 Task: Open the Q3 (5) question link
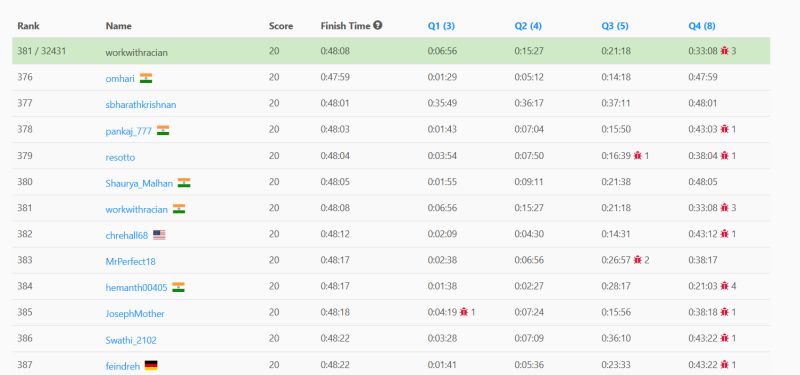coord(615,26)
